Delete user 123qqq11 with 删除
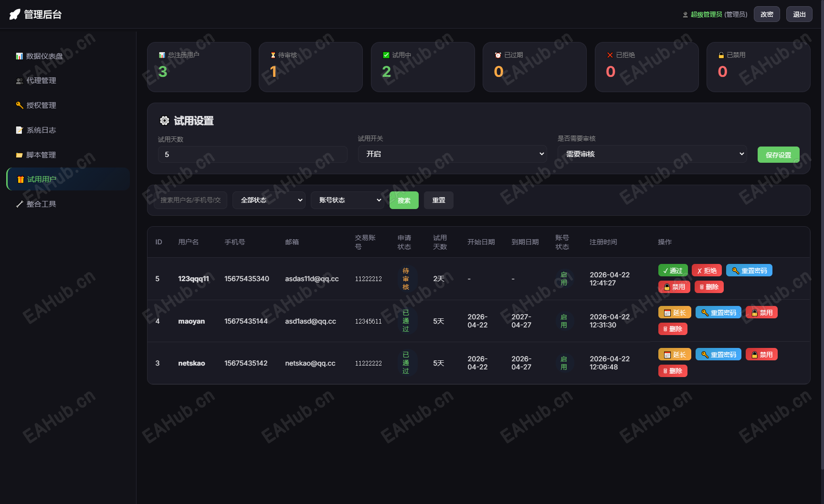Screen dimensions: 824x504 (709, 287)
